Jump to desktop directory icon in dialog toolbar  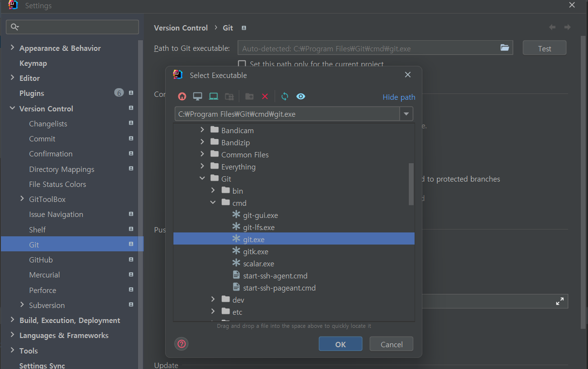coord(198,96)
